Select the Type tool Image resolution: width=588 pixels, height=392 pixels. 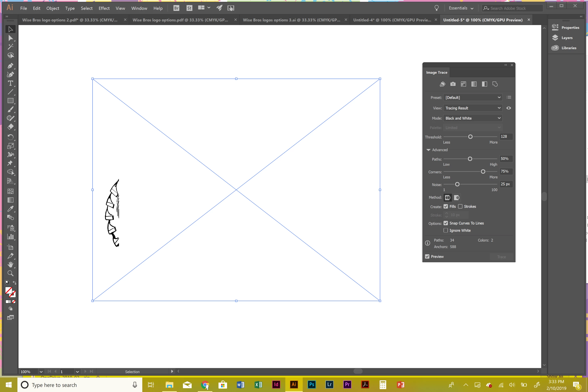point(10,83)
